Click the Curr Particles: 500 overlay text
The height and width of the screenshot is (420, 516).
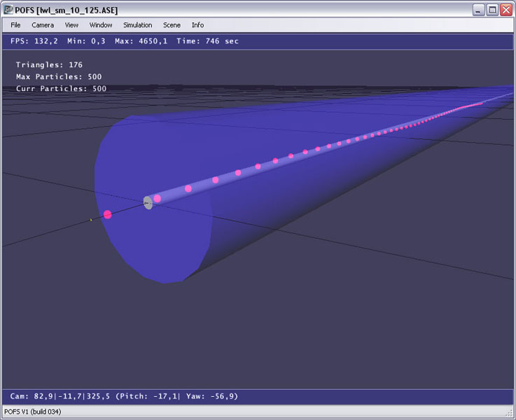point(61,89)
